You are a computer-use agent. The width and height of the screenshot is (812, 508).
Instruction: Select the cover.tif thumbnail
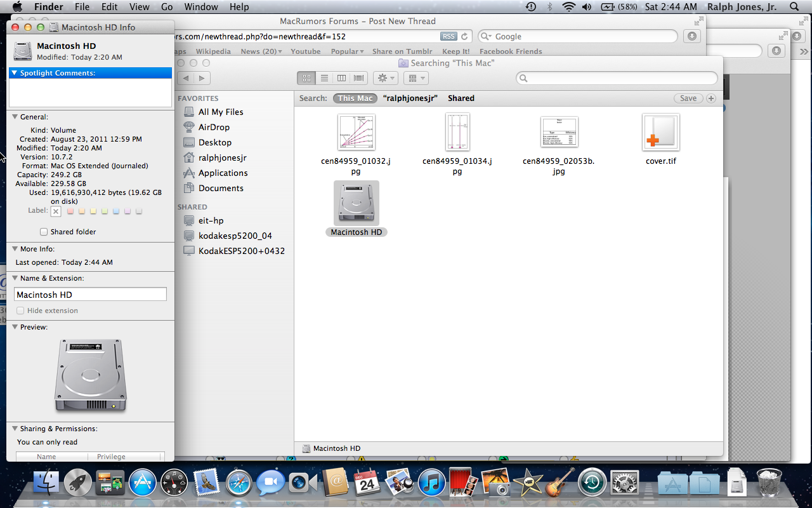[x=660, y=133]
